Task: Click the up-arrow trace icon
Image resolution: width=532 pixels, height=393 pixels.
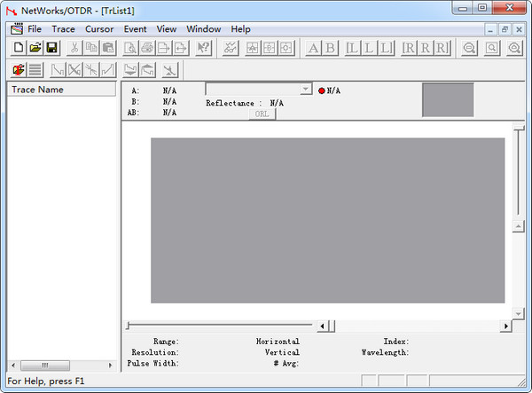Action: [147, 70]
